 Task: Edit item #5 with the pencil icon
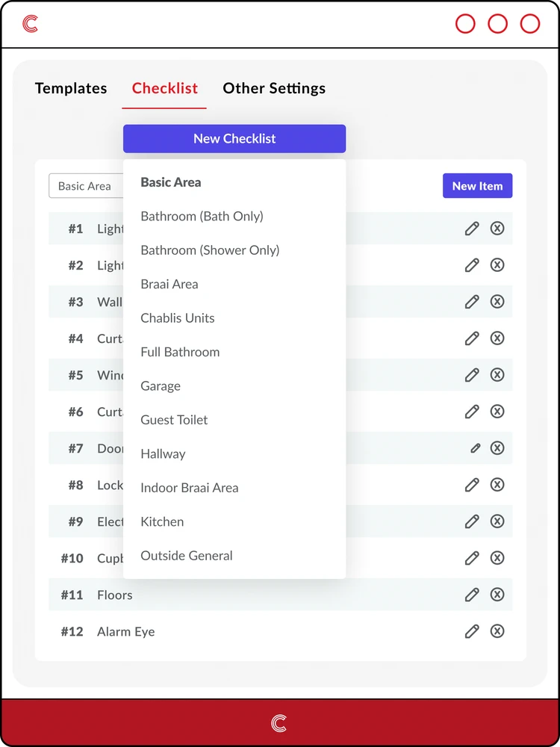[x=472, y=375]
